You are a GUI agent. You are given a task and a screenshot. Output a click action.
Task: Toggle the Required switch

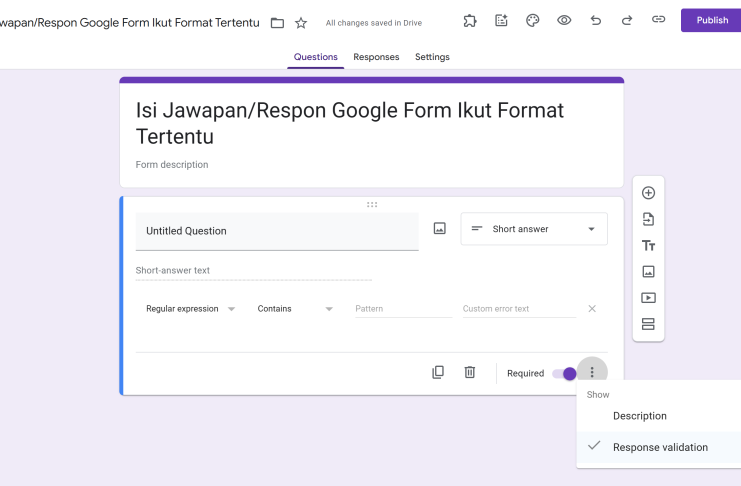(x=564, y=373)
